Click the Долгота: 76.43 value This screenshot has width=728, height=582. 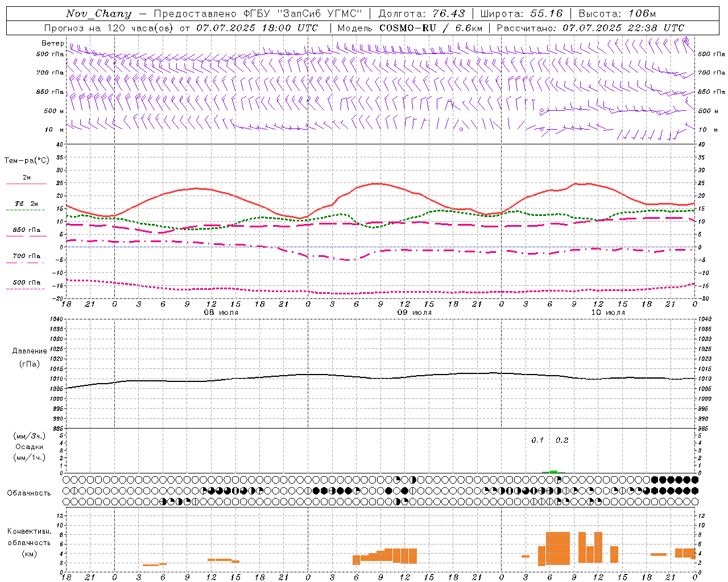pyautogui.click(x=421, y=14)
